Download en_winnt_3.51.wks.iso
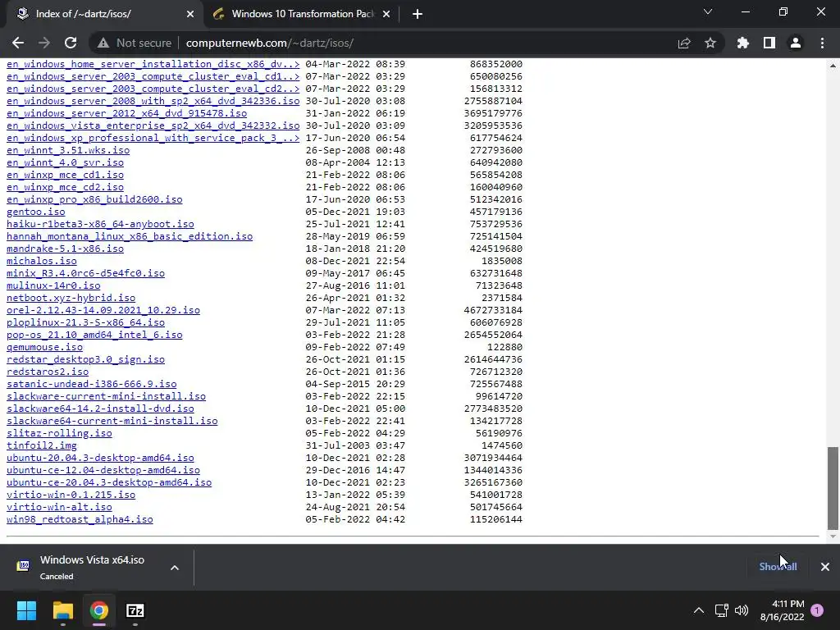The height and width of the screenshot is (630, 840). (68, 151)
